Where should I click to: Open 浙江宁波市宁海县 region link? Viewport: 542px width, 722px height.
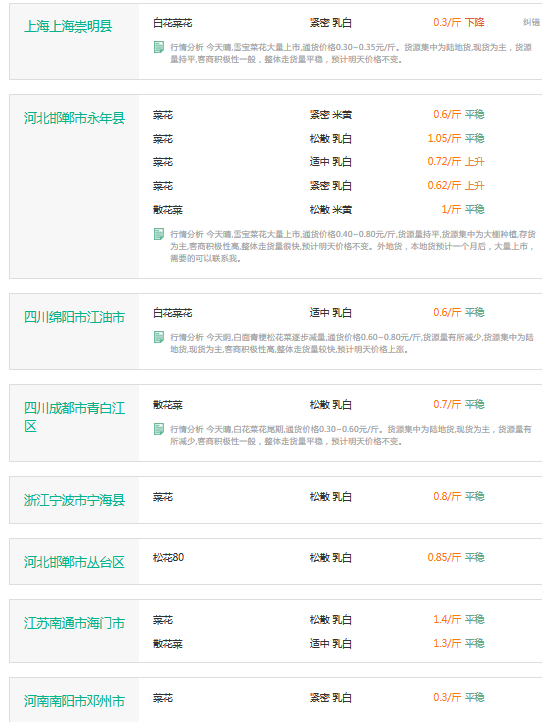pos(75,500)
